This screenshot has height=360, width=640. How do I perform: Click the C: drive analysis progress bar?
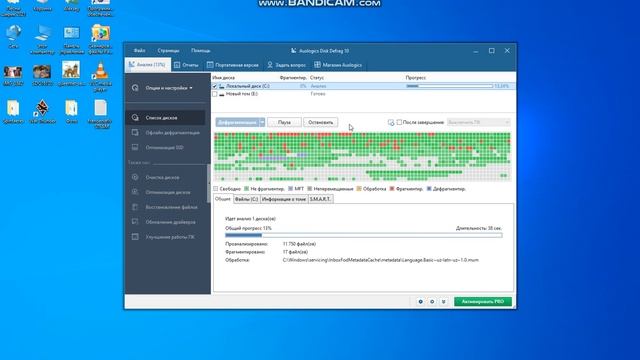coord(449,86)
